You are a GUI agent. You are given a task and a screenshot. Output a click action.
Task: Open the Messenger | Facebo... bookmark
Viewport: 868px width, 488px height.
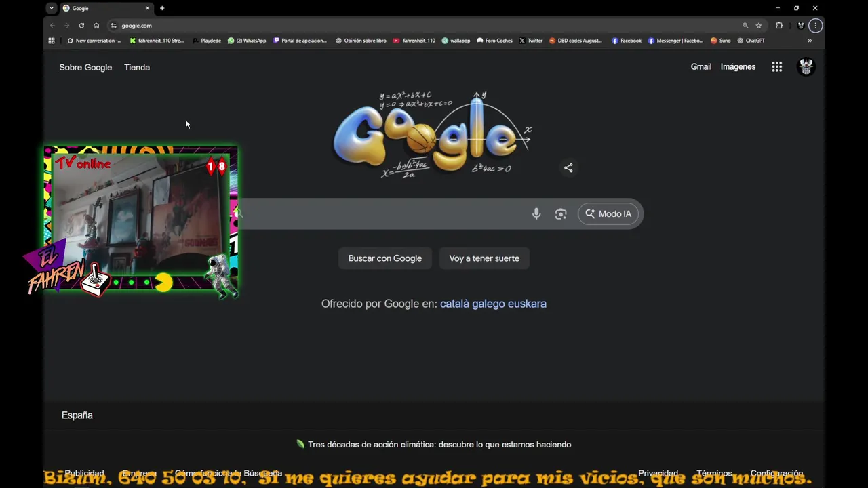tap(675, 41)
